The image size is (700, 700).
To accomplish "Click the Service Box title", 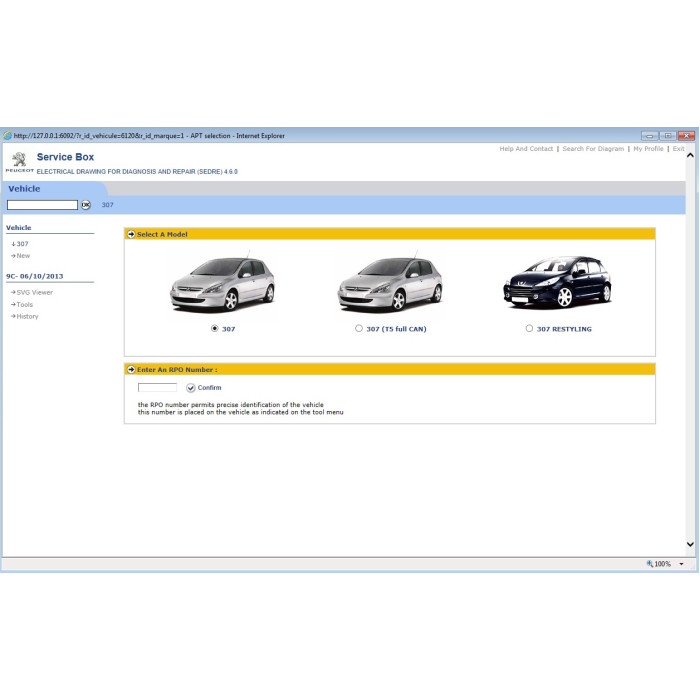I will [x=65, y=157].
